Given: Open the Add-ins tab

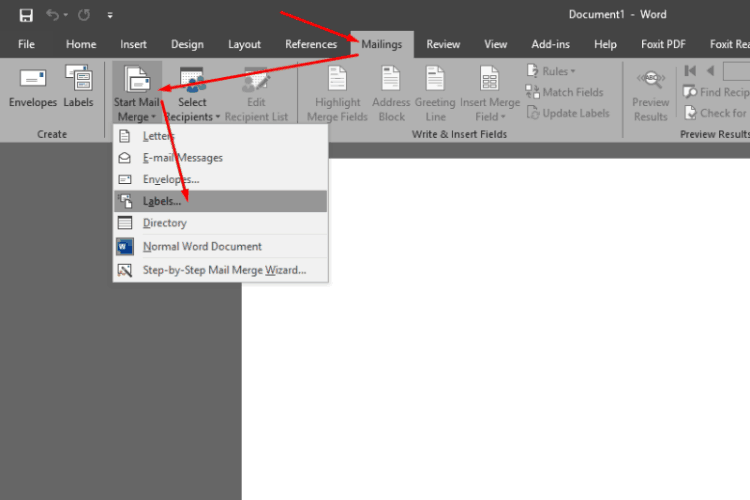Looking at the screenshot, I should [x=550, y=44].
